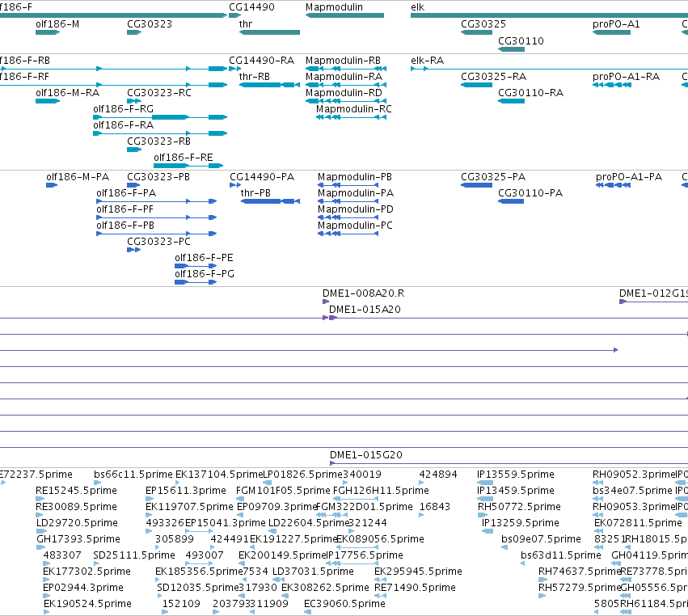Click the Mapmodulin-PB protein label
688x616 pixels.
tap(355, 177)
